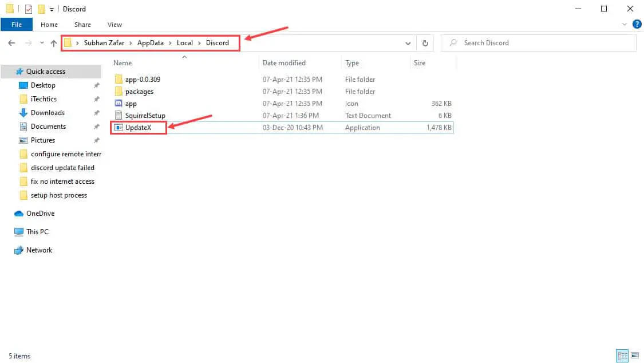Click the packages folder icon
This screenshot has height=363, width=644.
point(118,91)
